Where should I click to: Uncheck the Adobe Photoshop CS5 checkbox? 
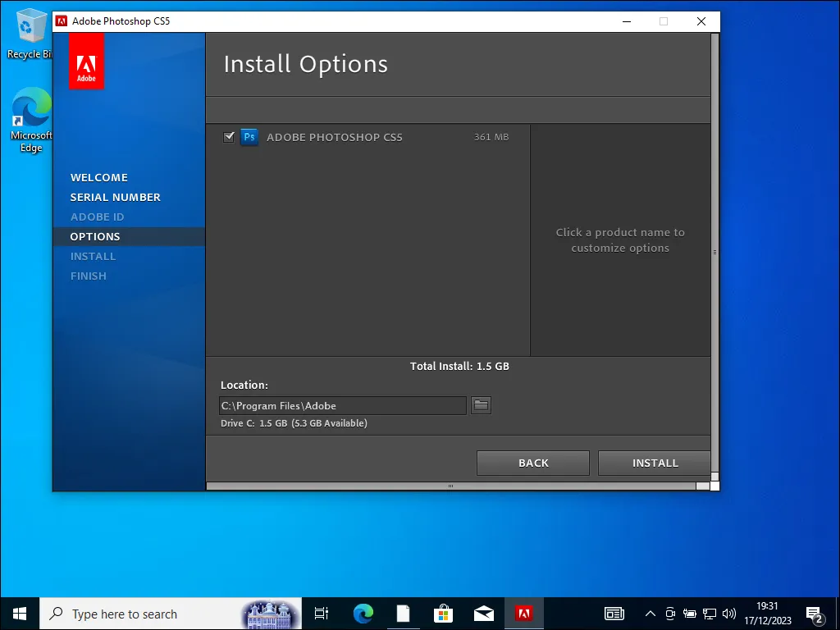(x=229, y=137)
